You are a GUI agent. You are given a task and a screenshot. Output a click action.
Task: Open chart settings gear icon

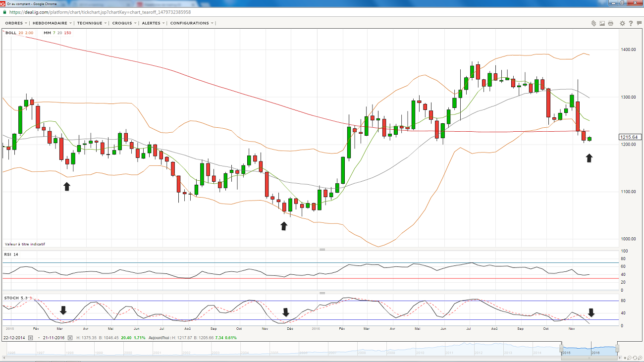coord(622,23)
